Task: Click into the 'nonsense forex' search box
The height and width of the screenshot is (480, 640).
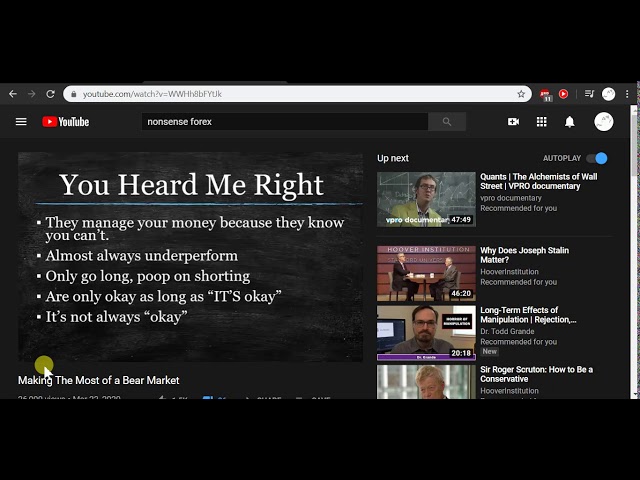Action: point(284,122)
